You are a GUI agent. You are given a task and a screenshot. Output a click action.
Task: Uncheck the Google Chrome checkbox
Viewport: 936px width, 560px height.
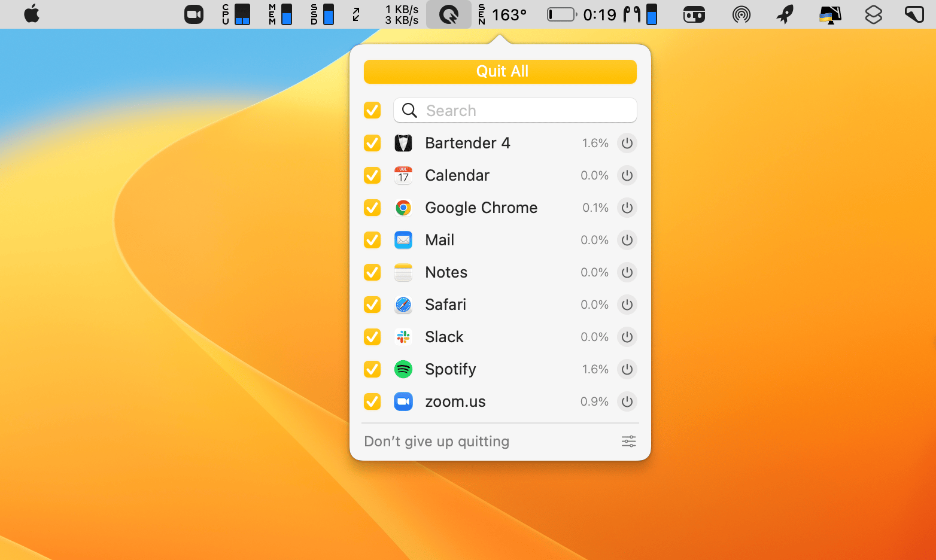tap(372, 208)
